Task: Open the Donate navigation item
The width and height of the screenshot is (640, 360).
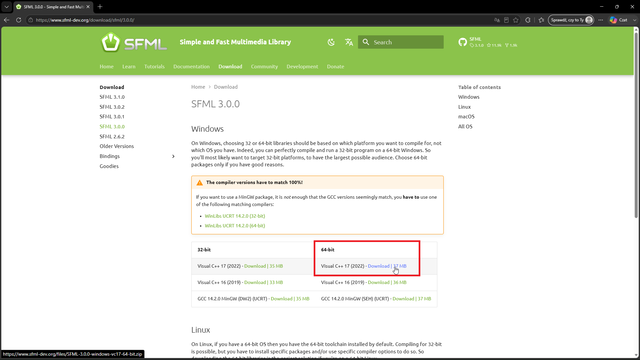Action: tap(335, 67)
